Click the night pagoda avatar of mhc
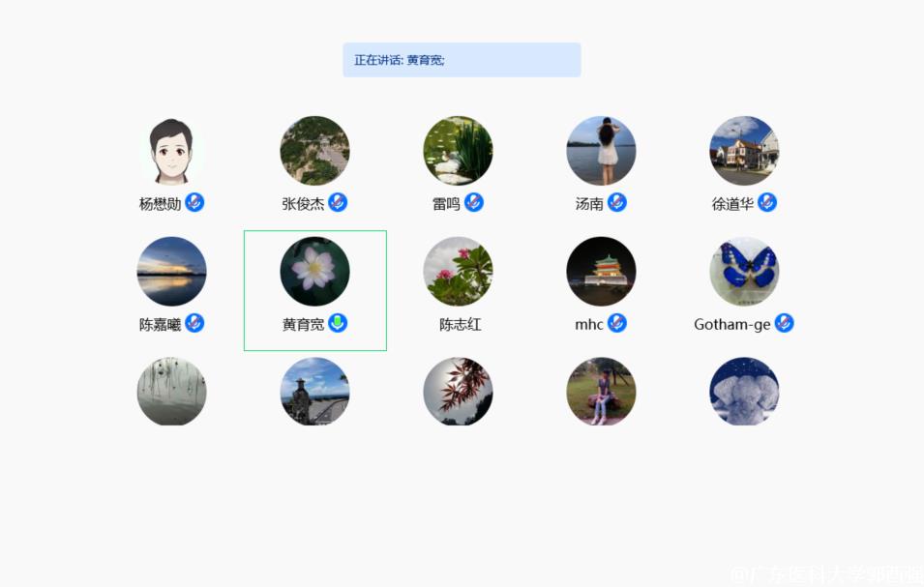 tap(601, 272)
